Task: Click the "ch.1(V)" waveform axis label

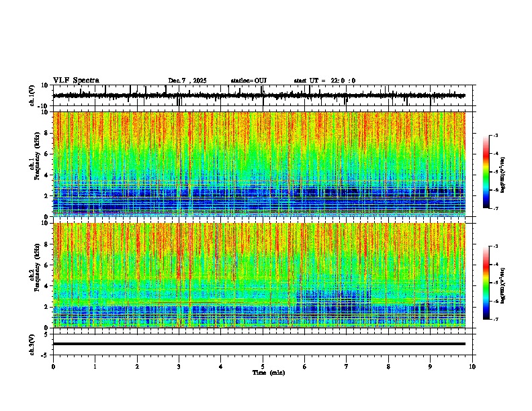Action: (x=32, y=95)
